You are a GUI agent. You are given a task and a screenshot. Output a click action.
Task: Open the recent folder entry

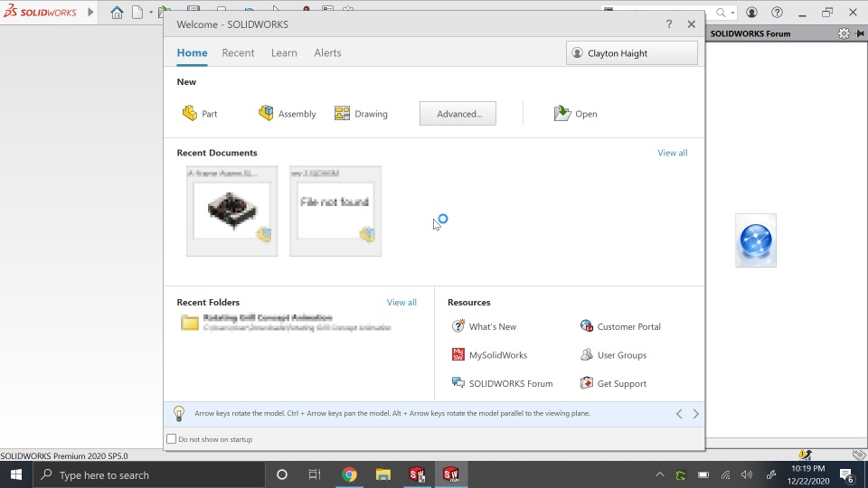coord(287,323)
